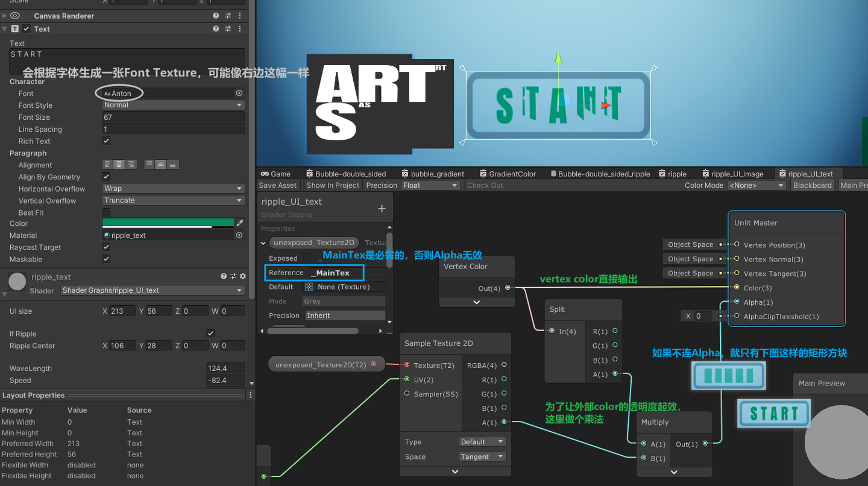This screenshot has height=486, width=868.
Task: Enable the Best Fit checkbox
Action: 106,212
